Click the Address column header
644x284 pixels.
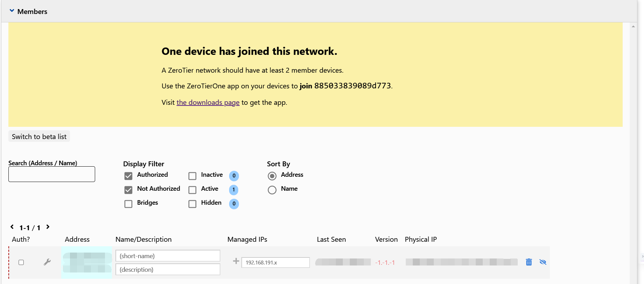[x=77, y=239]
